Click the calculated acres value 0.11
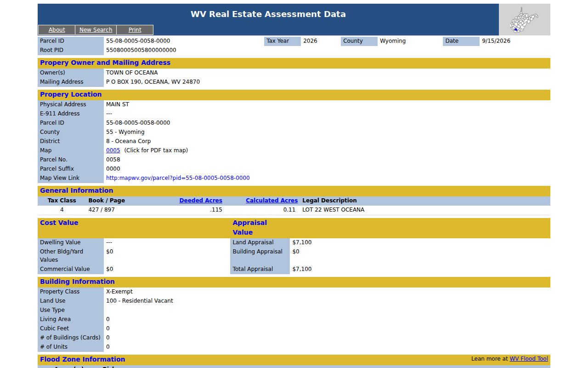Viewport: 588px width, 368px height. pyautogui.click(x=289, y=210)
